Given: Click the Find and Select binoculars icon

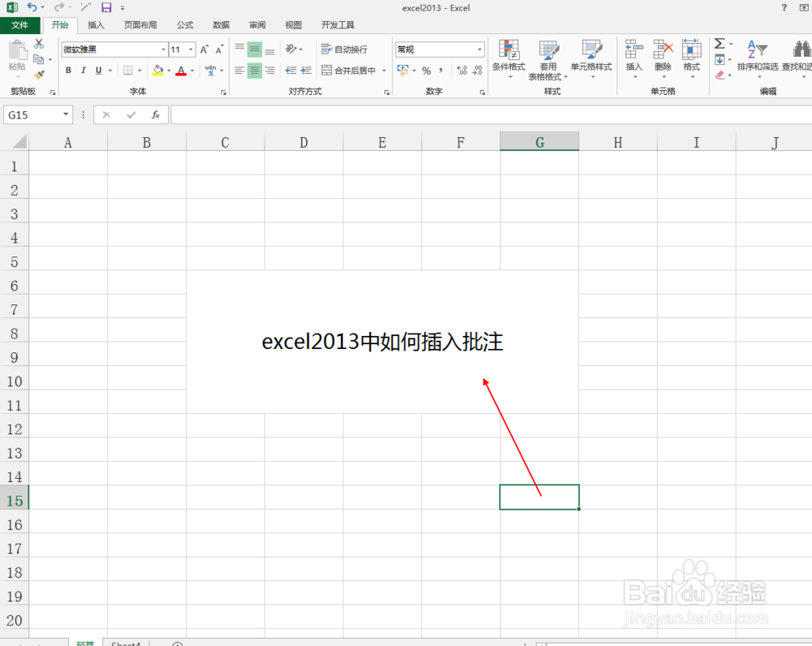Looking at the screenshot, I should tap(801, 50).
